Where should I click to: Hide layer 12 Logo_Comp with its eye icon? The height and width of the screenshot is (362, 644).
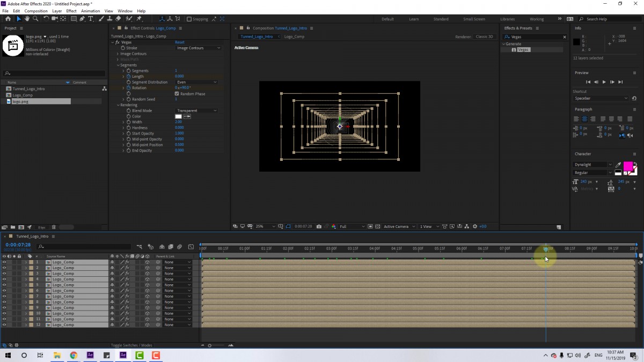(4, 324)
